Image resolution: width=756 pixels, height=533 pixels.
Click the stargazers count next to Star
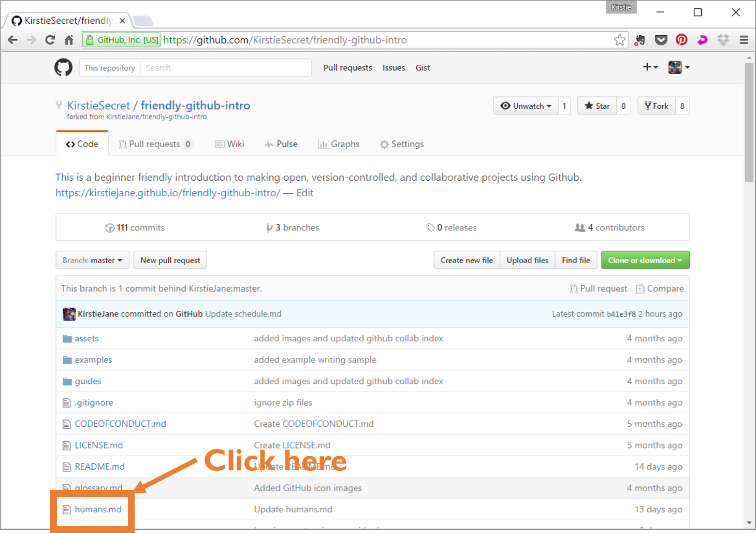623,106
